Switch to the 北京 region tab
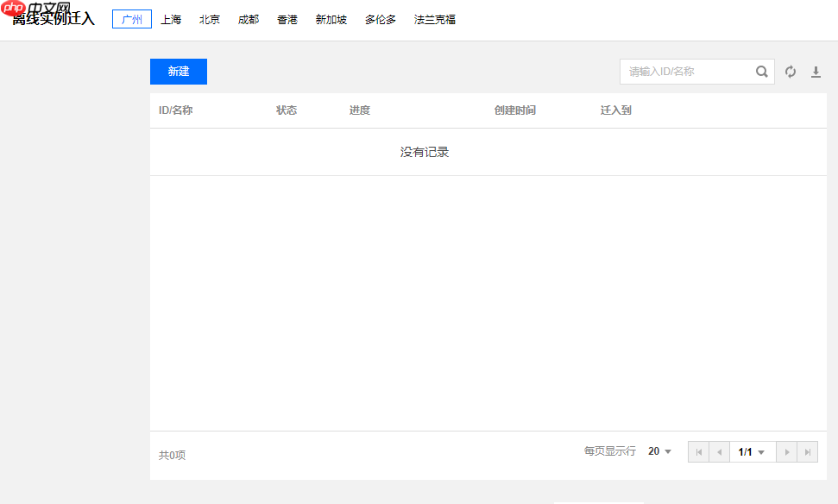The height and width of the screenshot is (504, 838). [209, 18]
